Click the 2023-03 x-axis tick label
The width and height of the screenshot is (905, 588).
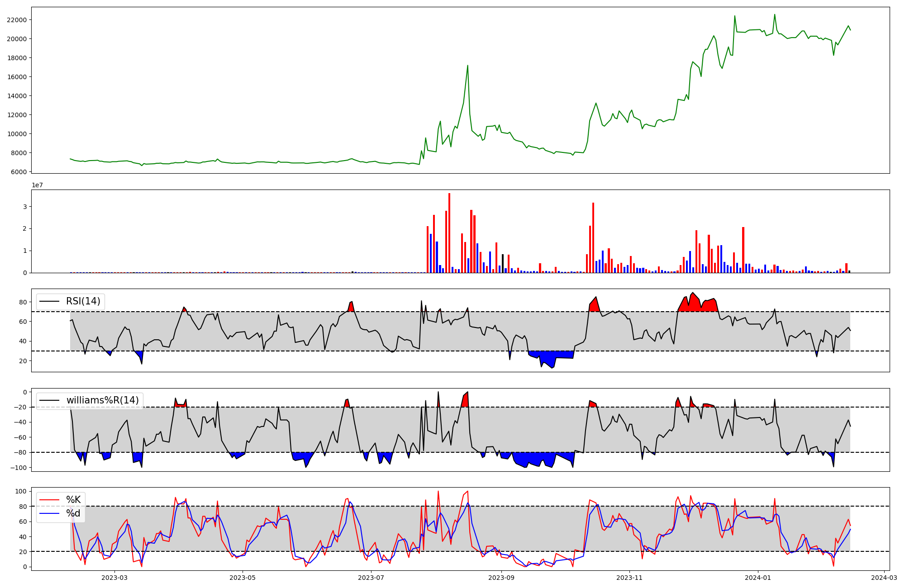point(114,578)
